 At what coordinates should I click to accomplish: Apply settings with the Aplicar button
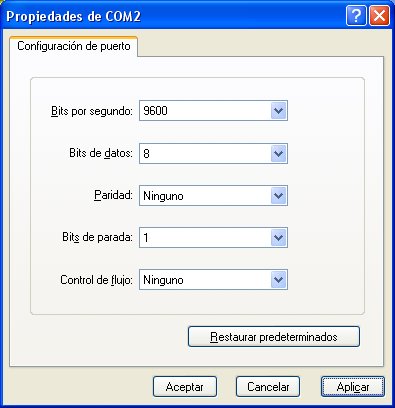point(353,387)
